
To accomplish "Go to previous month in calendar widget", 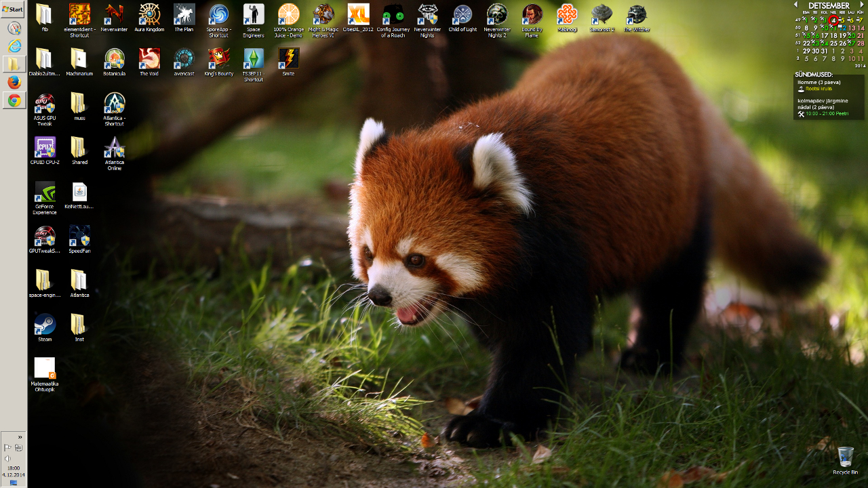I will (x=796, y=5).
